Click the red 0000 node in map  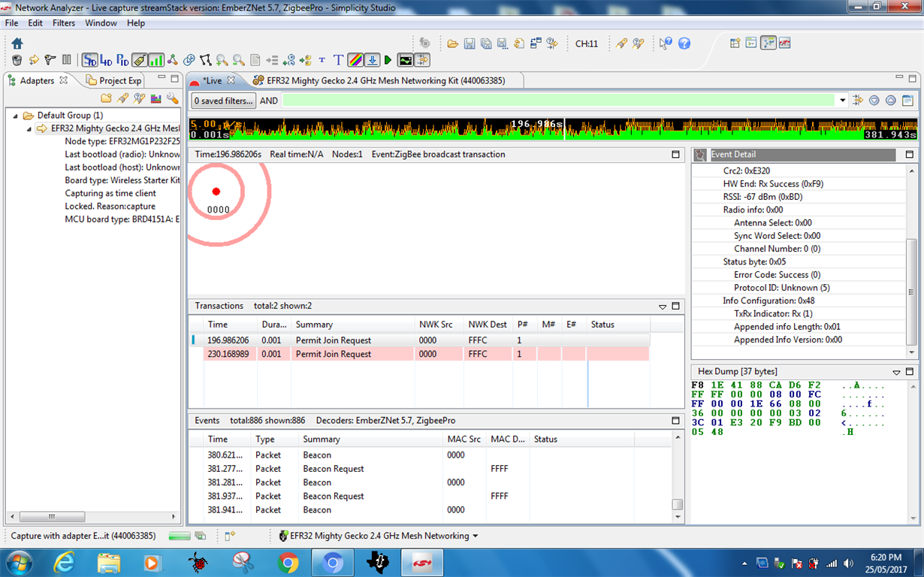[216, 192]
